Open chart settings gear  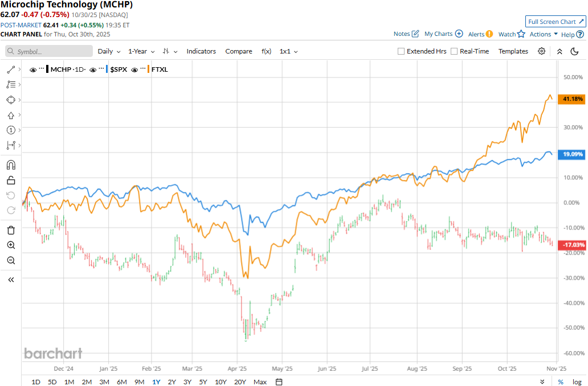[x=541, y=51]
